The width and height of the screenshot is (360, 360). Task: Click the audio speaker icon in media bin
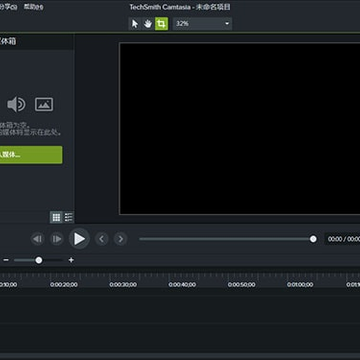click(x=16, y=105)
